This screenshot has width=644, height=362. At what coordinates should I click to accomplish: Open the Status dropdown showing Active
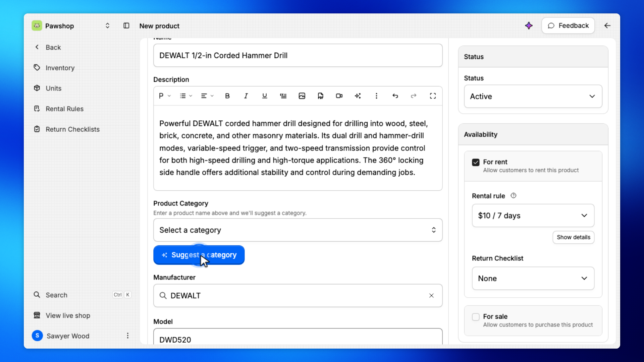[x=533, y=97]
